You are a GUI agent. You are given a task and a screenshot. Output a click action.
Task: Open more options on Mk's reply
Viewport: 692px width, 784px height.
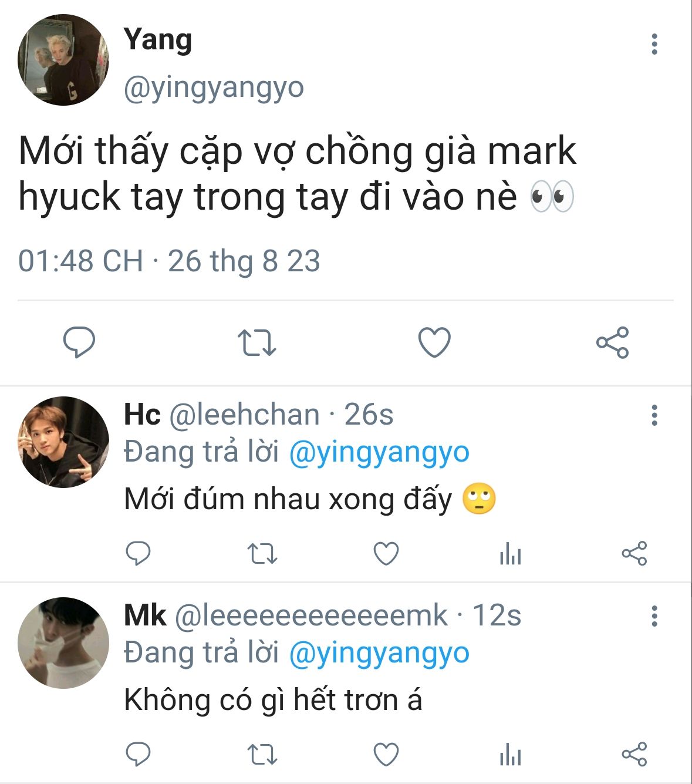654,616
